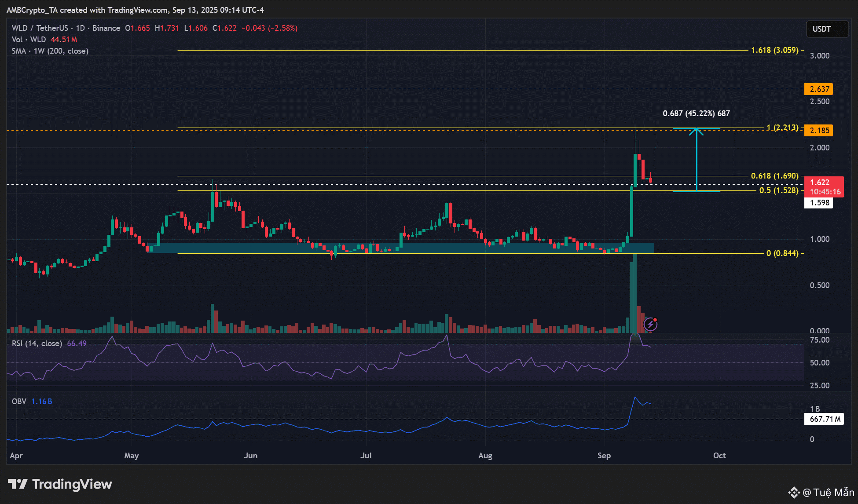Click the 2.000 price axis tick

pyautogui.click(x=820, y=148)
